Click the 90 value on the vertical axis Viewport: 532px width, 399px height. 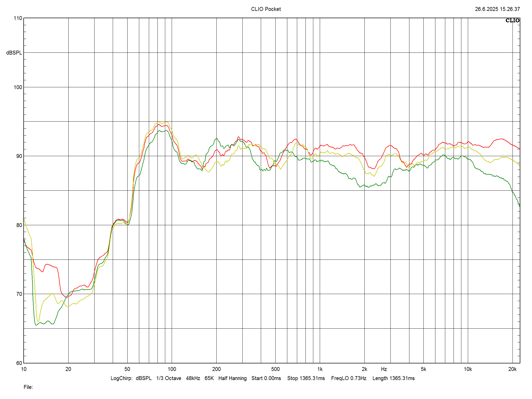pos(19,156)
